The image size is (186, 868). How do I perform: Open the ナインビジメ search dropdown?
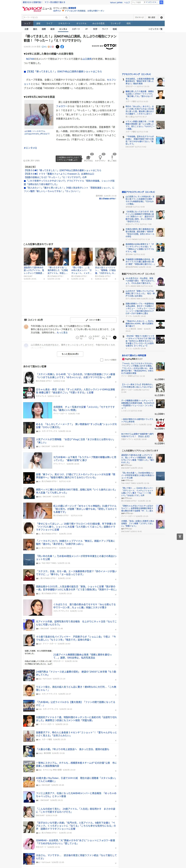point(151,2)
